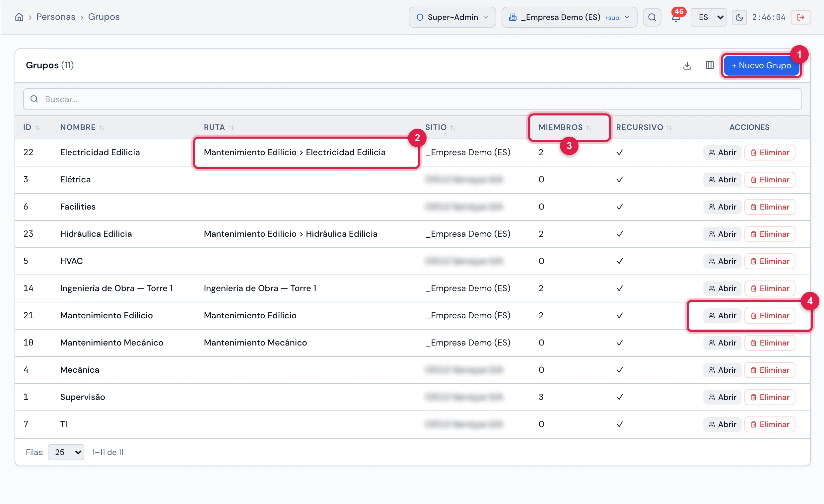Click the Buscar search field
The width and height of the screenshot is (824, 504).
(x=412, y=99)
